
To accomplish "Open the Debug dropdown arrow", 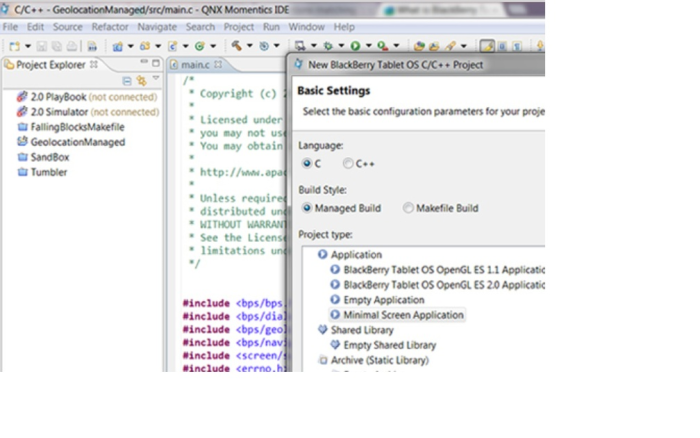I will pyautogui.click(x=341, y=46).
